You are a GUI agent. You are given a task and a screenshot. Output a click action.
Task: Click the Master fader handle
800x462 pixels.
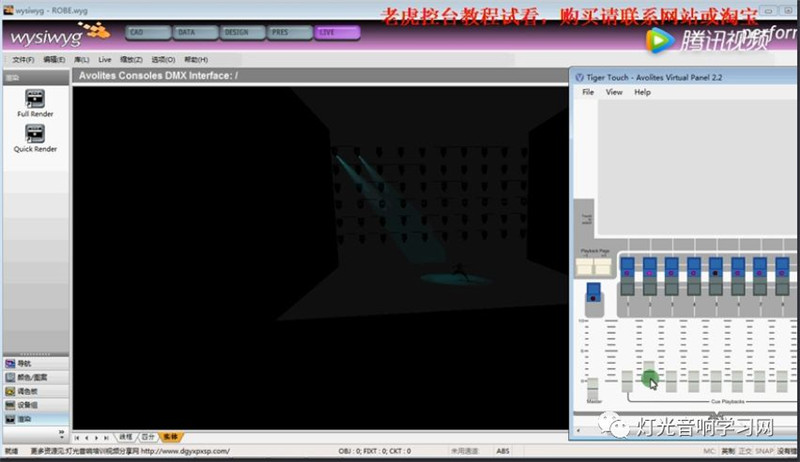click(x=592, y=388)
